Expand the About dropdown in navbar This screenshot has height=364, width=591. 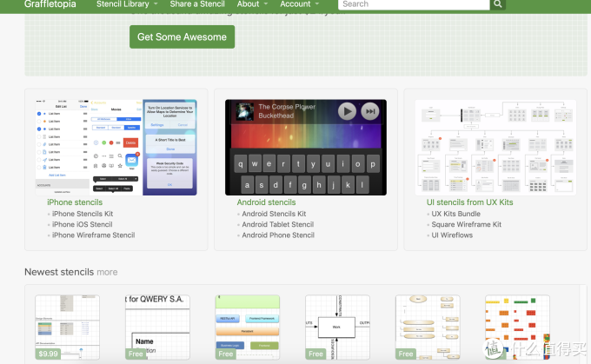252,4
